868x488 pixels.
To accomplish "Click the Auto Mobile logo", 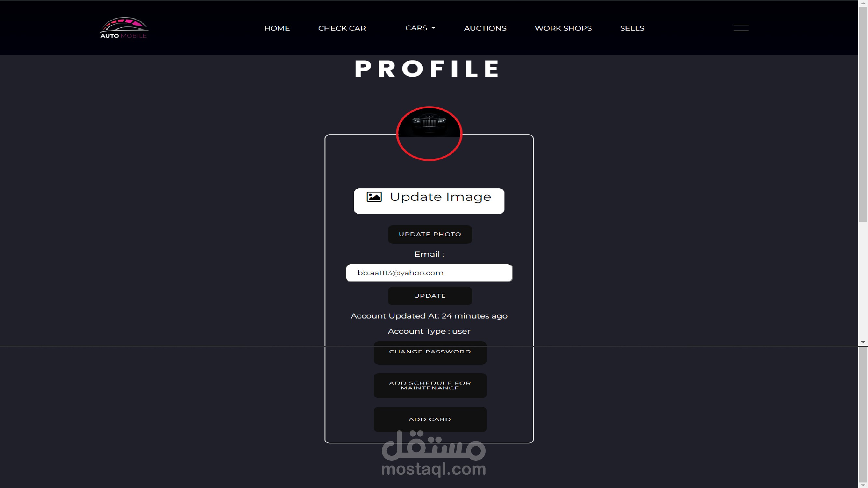I will (124, 28).
